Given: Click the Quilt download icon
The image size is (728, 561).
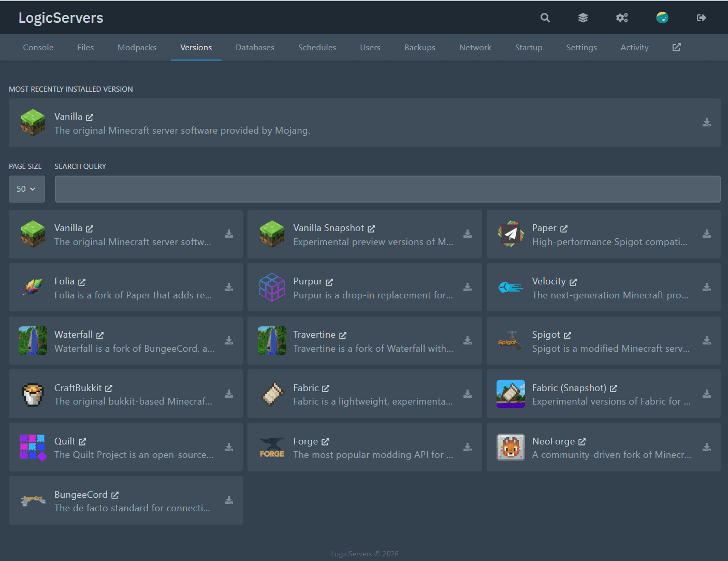Looking at the screenshot, I should pyautogui.click(x=229, y=447).
